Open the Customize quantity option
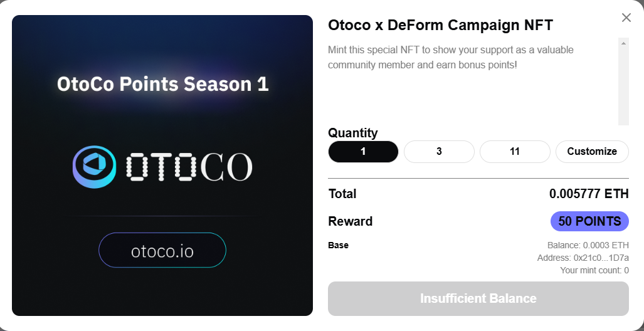 click(x=592, y=152)
